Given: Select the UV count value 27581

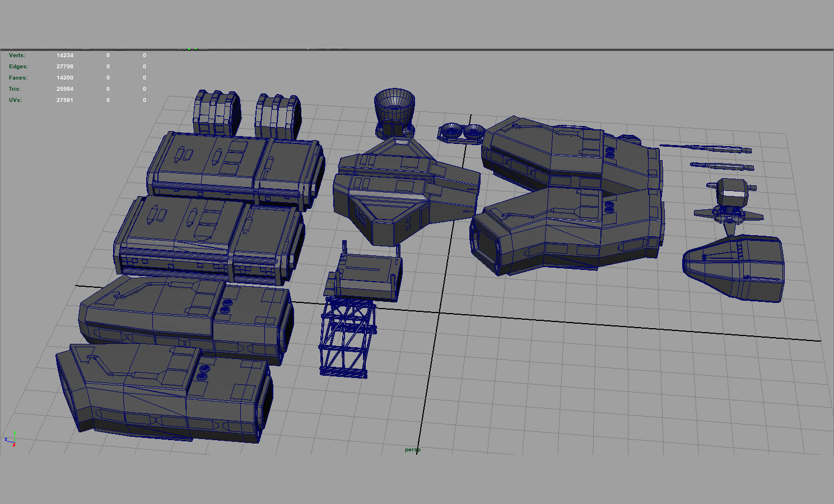Looking at the screenshot, I should (x=65, y=100).
